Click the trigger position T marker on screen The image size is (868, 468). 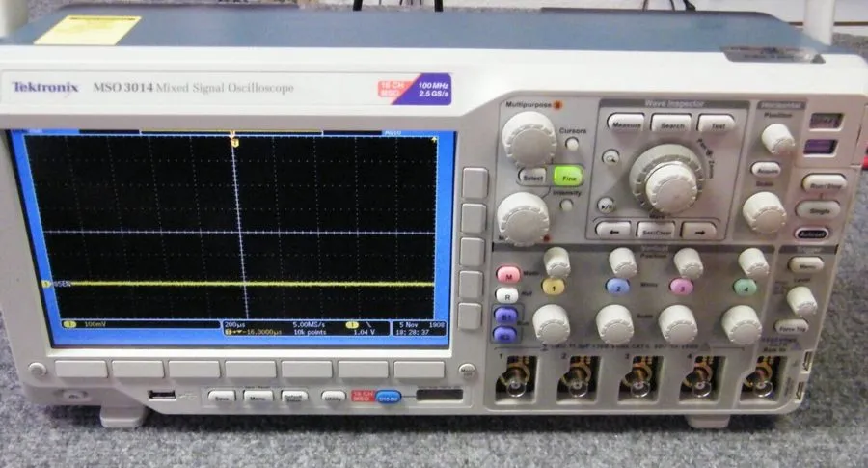click(235, 143)
